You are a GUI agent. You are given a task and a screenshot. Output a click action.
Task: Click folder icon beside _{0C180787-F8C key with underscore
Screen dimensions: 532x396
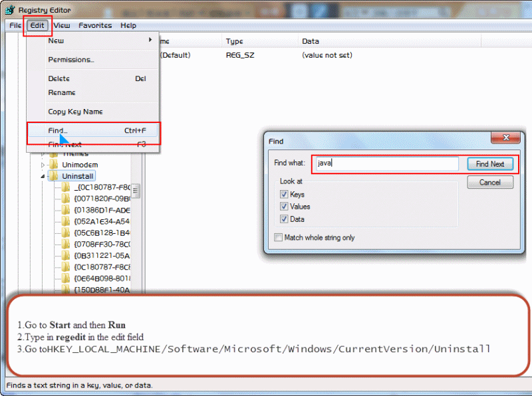[x=65, y=187]
